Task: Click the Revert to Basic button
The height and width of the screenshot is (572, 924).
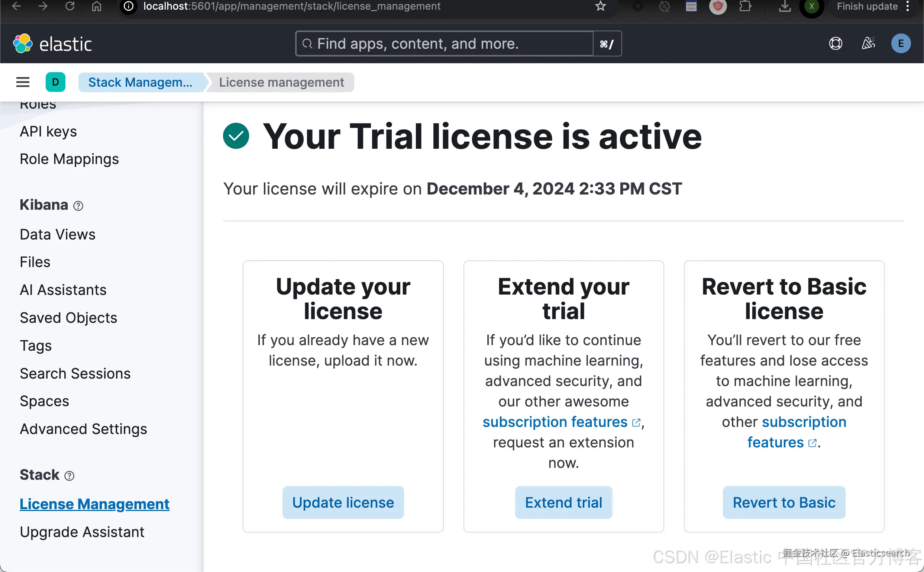Action: click(x=784, y=502)
